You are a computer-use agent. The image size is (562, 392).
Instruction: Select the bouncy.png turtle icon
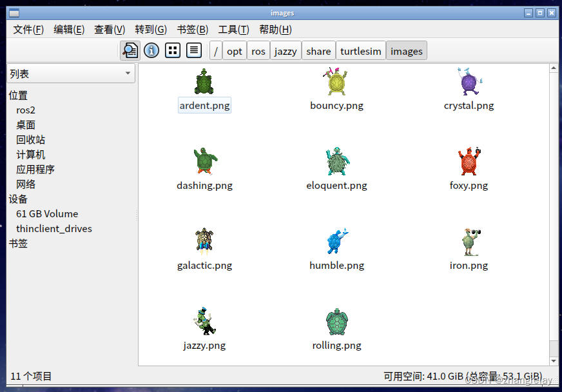click(x=336, y=81)
